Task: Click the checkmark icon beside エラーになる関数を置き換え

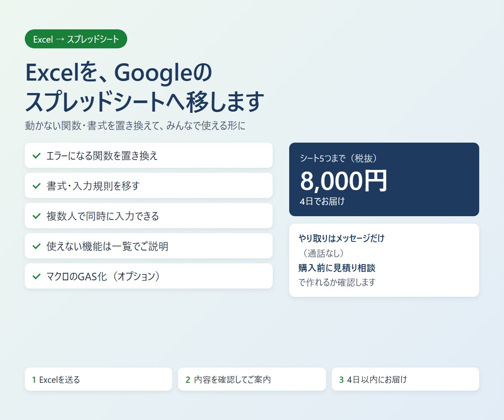Action: pos(37,156)
